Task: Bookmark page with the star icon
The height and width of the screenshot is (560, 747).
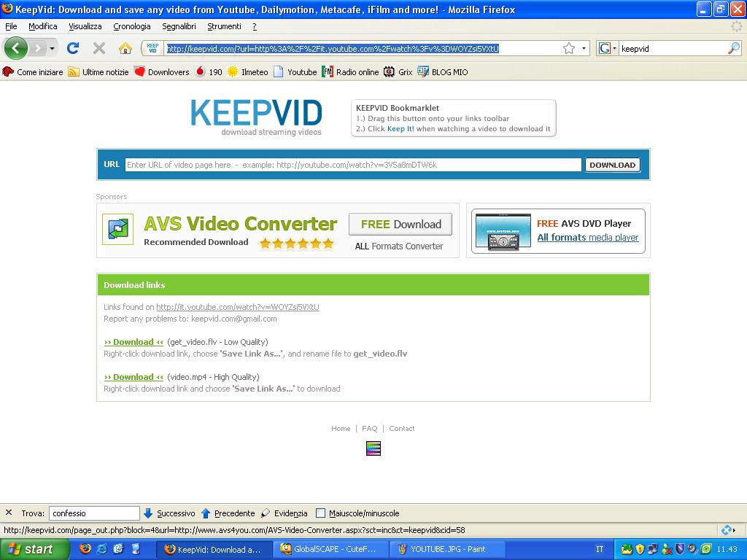Action: 569,48
